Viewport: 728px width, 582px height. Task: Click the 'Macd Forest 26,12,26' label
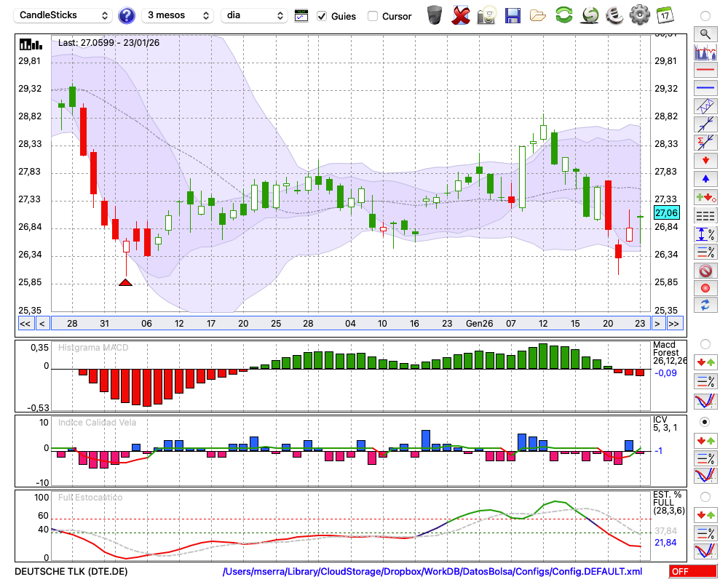(669, 353)
